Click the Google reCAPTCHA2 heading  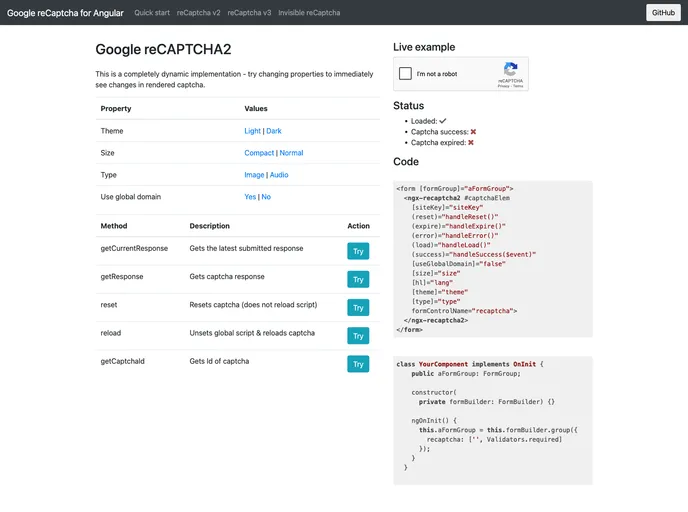pos(163,49)
